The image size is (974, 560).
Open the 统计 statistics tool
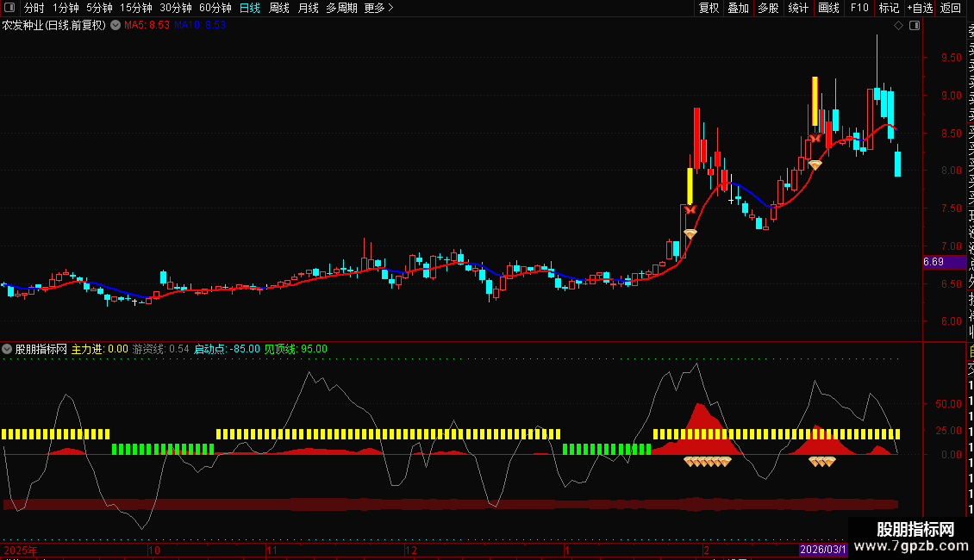click(x=798, y=8)
